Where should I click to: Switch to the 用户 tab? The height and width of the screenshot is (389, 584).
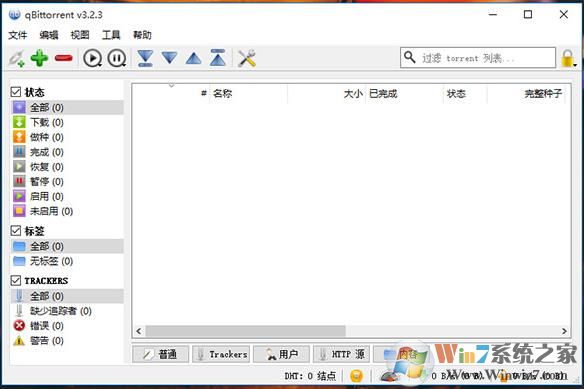point(282,354)
